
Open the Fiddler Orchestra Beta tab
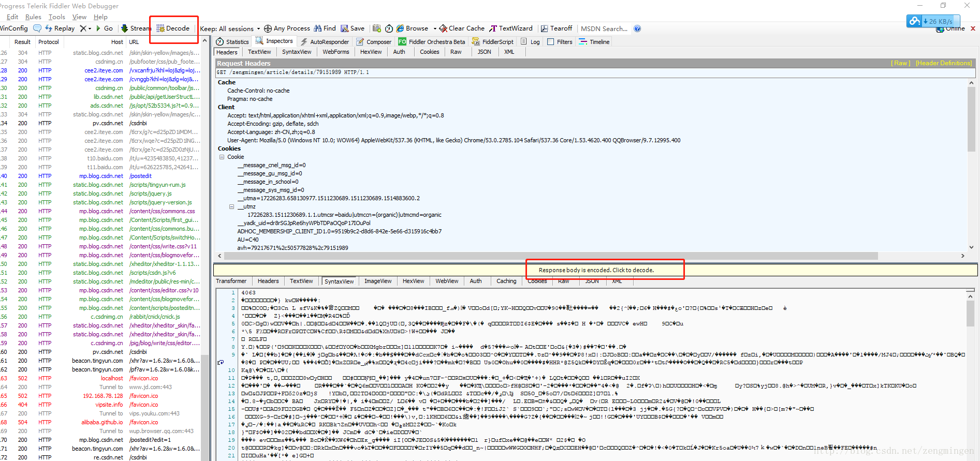tap(431, 42)
